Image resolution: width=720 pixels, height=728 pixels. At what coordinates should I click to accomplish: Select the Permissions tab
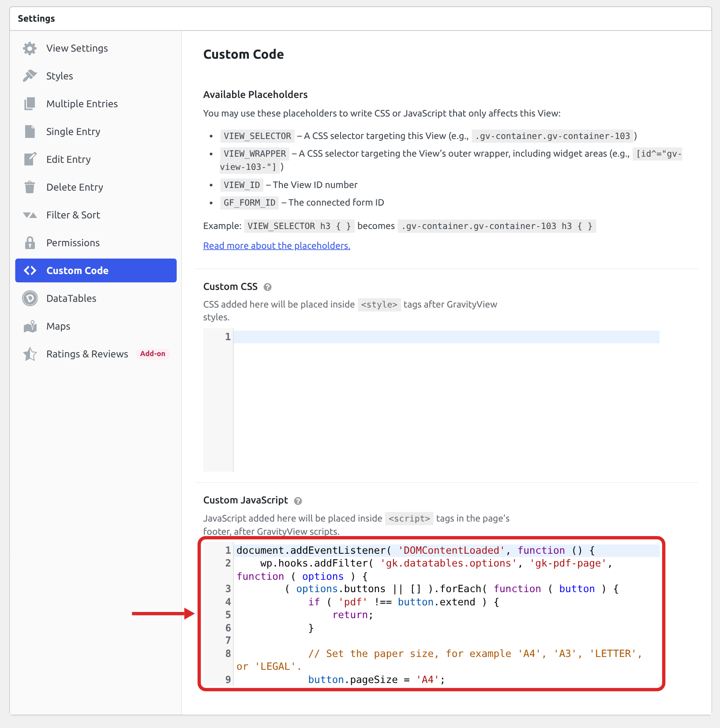(96, 243)
